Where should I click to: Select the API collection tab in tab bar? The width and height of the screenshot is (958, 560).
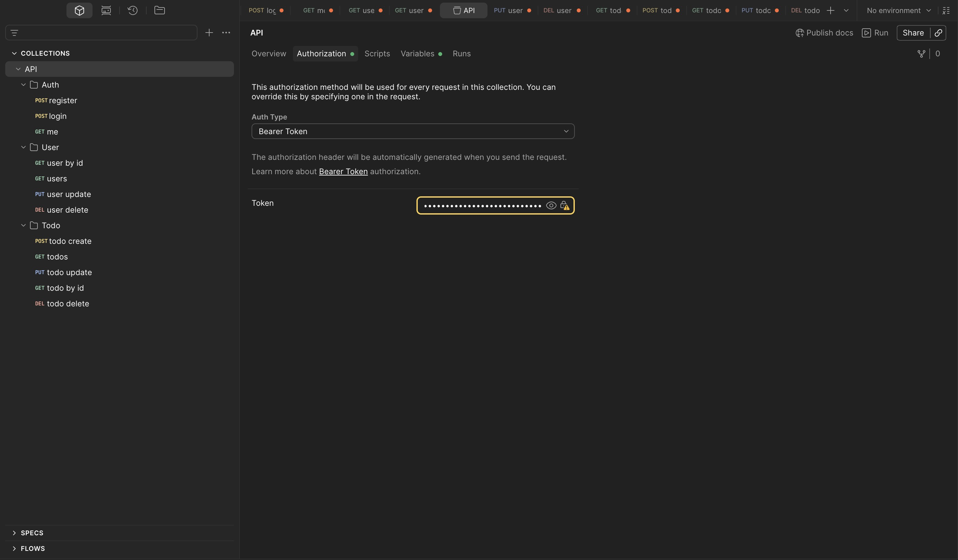click(464, 11)
